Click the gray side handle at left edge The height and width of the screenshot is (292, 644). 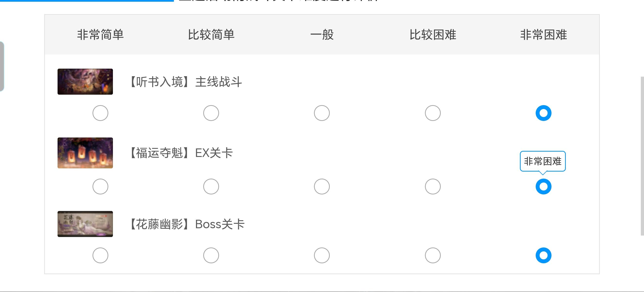2,66
